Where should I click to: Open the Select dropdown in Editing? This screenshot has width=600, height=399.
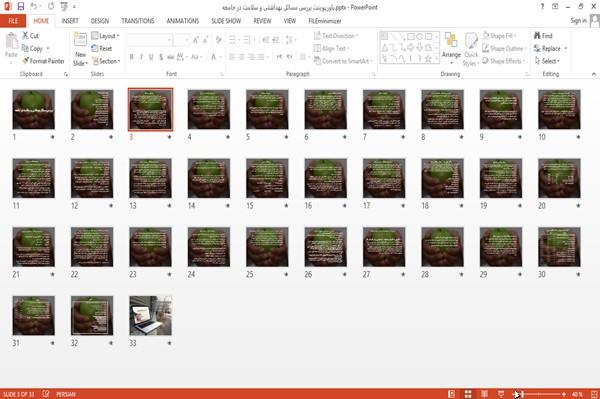click(x=547, y=61)
